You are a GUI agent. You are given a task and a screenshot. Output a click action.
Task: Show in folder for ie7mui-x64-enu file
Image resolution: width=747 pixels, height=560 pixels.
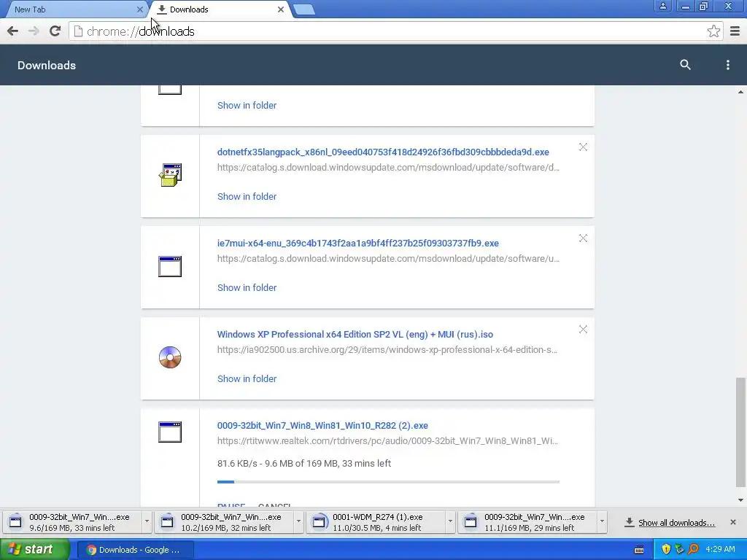pyautogui.click(x=247, y=287)
